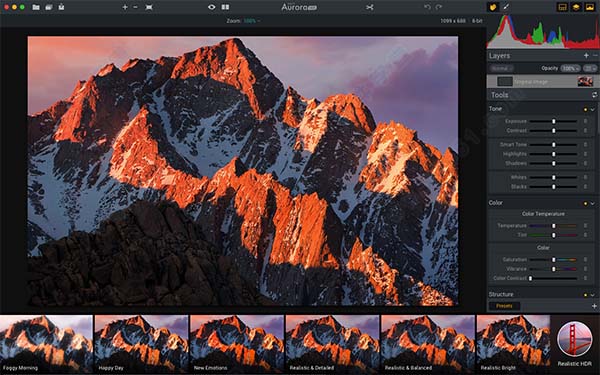Click the Color section title
The image size is (600, 375).
tap(496, 203)
